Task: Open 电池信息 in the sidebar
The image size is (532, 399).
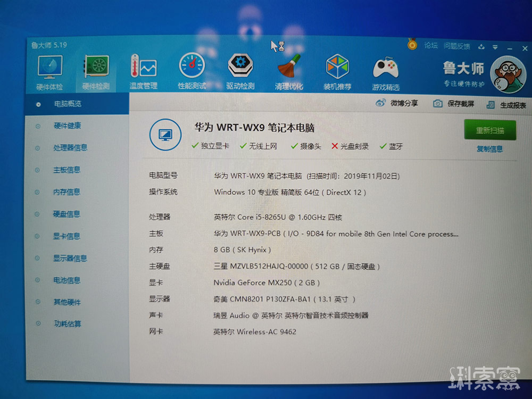Action: click(x=66, y=280)
